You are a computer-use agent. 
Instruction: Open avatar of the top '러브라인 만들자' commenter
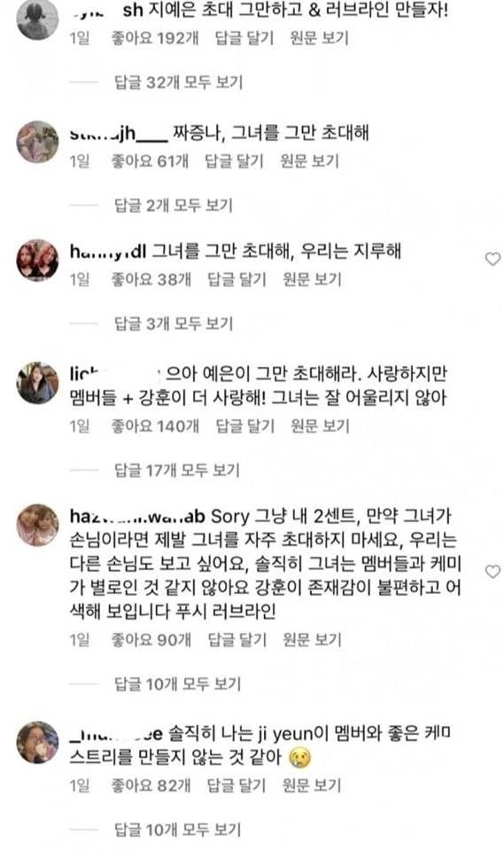37,19
